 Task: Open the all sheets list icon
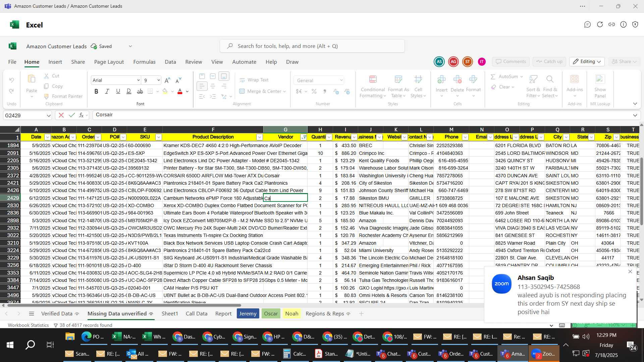(x=32, y=314)
